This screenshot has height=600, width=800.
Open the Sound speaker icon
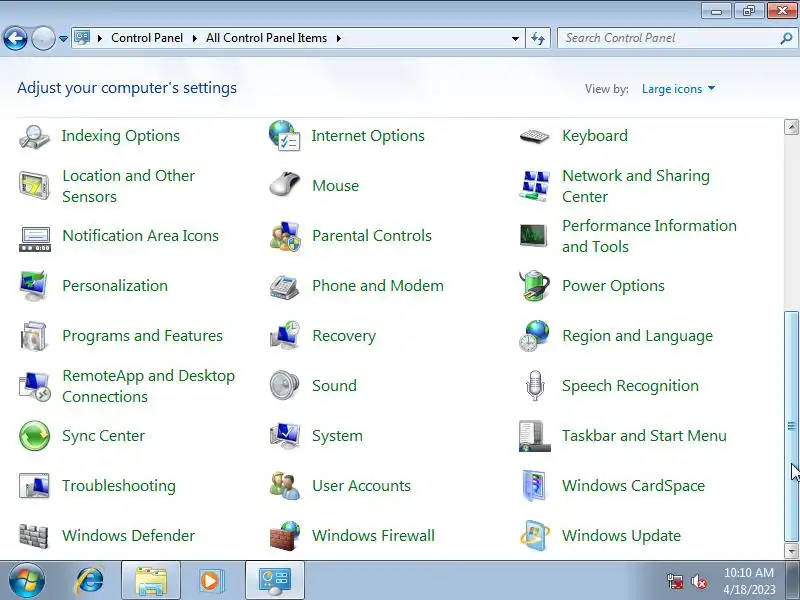284,385
